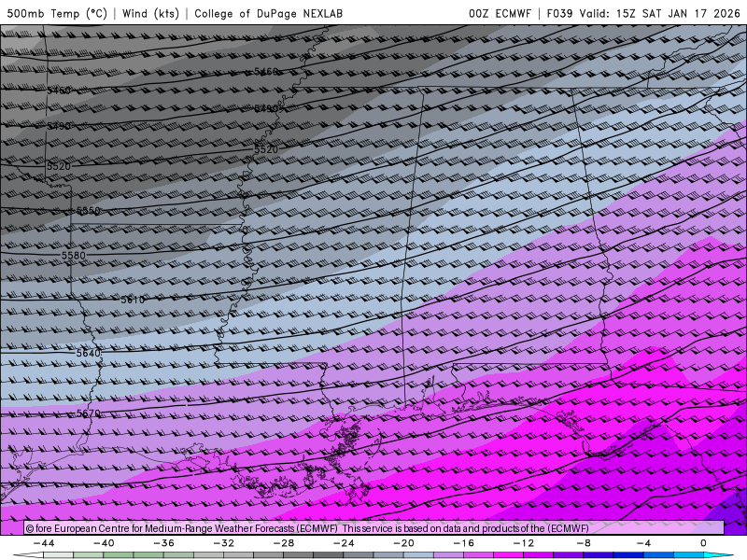747x560 pixels.
Task: Click the -32 legend value
Action: click(224, 543)
